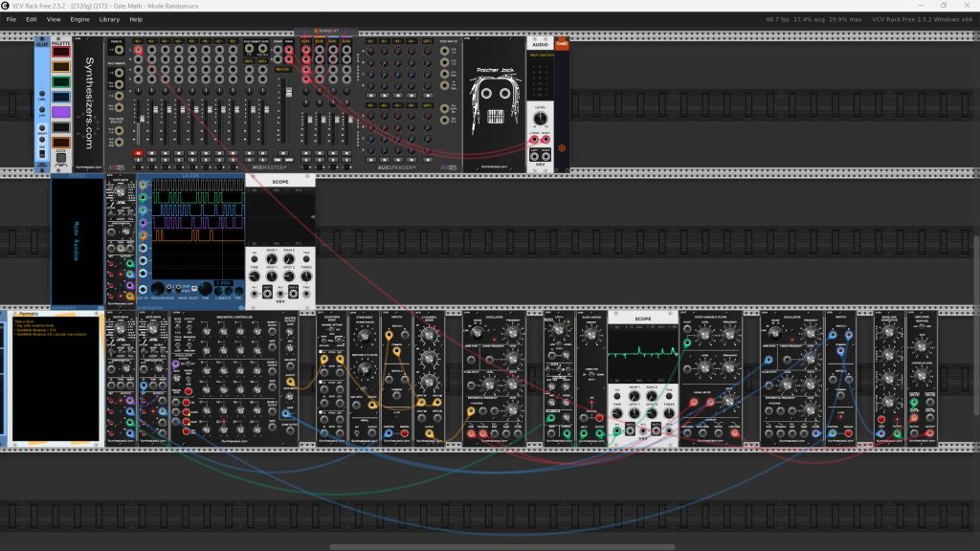Flip the Amplifier response LIN/EXP switch

tap(923, 326)
